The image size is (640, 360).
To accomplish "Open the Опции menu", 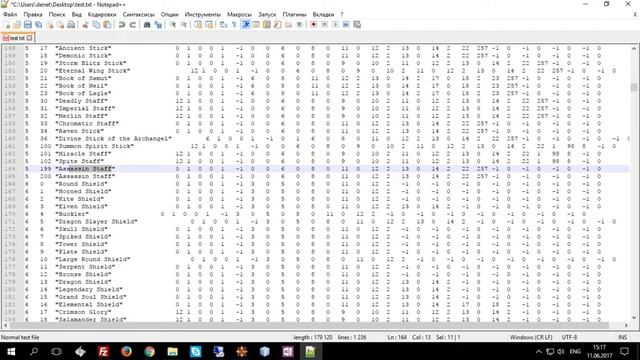I will tap(169, 14).
